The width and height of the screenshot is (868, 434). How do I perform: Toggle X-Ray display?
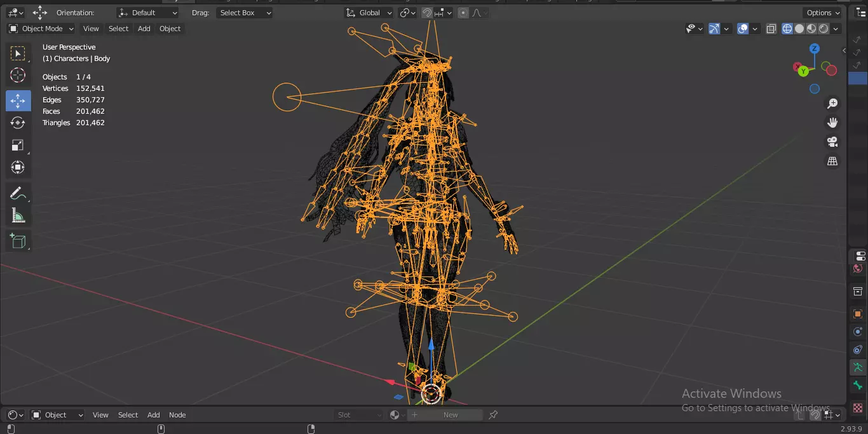point(771,29)
